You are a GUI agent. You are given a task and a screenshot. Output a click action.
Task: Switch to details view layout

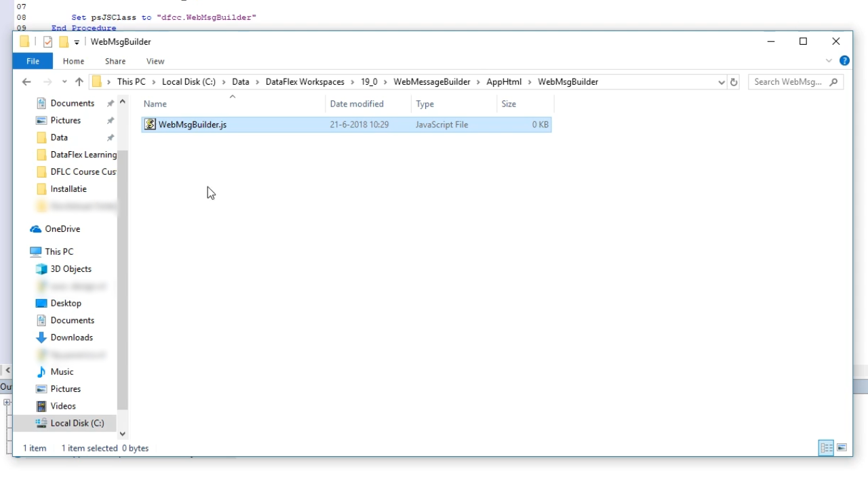tap(826, 448)
